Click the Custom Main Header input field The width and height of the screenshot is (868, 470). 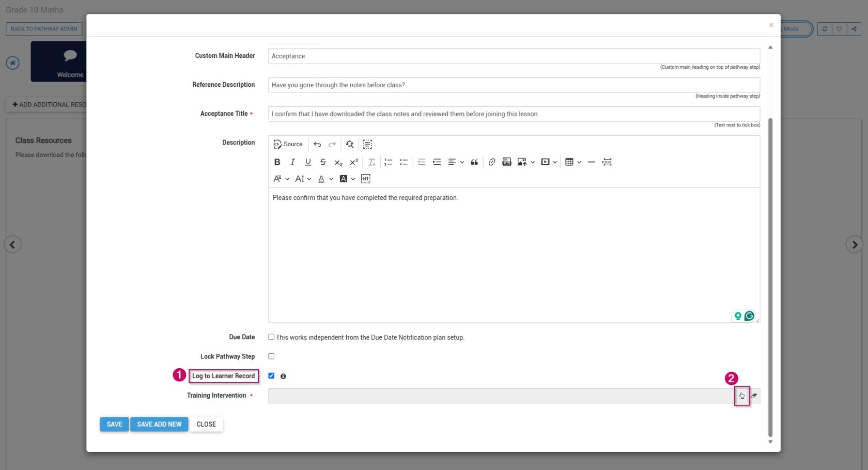coord(514,56)
